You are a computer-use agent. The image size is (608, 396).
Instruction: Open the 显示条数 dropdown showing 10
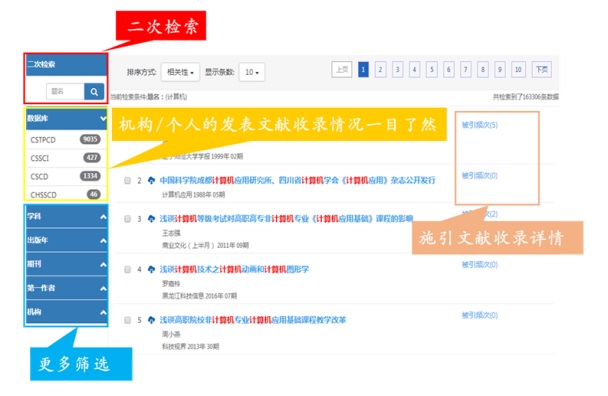point(252,72)
